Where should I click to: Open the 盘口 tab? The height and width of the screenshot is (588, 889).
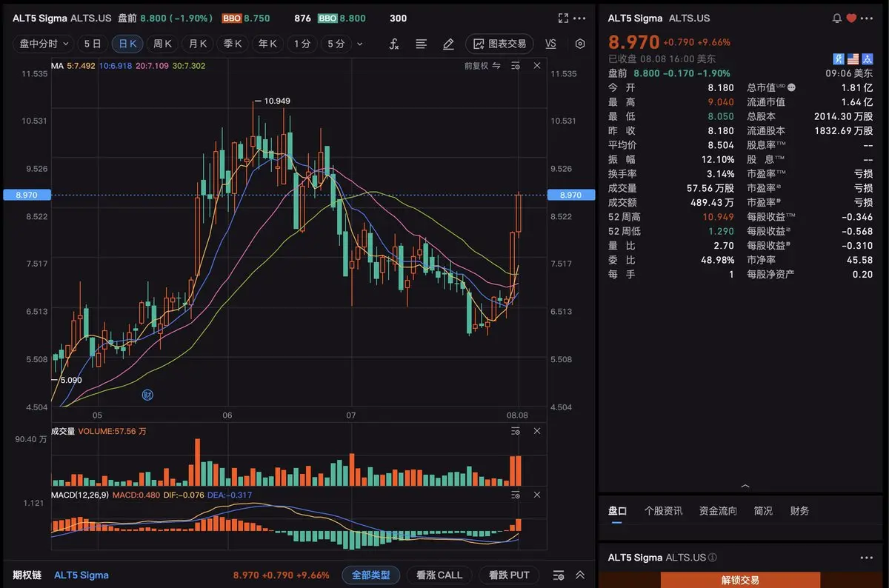tap(617, 511)
